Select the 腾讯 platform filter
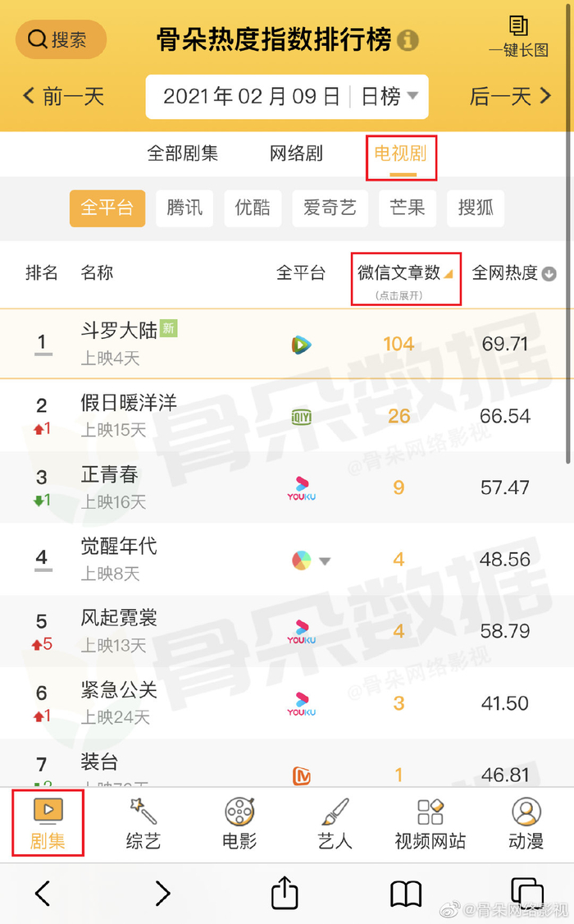This screenshot has width=574, height=924. 184,208
